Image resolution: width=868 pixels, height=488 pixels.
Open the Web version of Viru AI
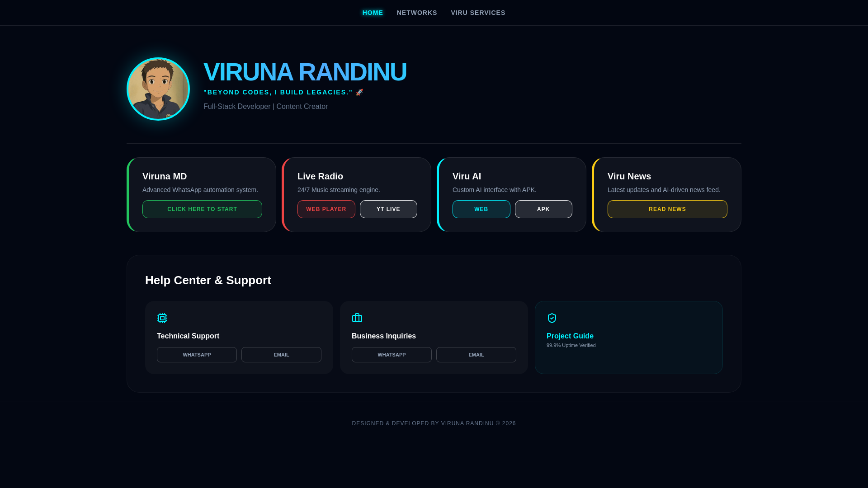coord(481,209)
